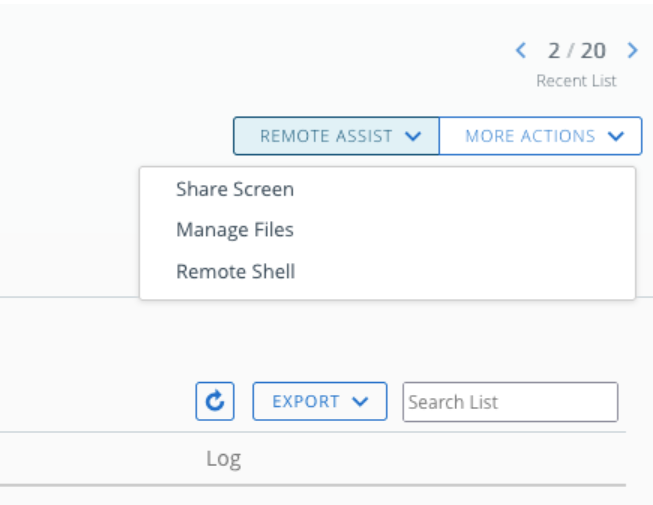Choose Manage Files in the dropdown
This screenshot has width=653, height=505.
coord(235,230)
